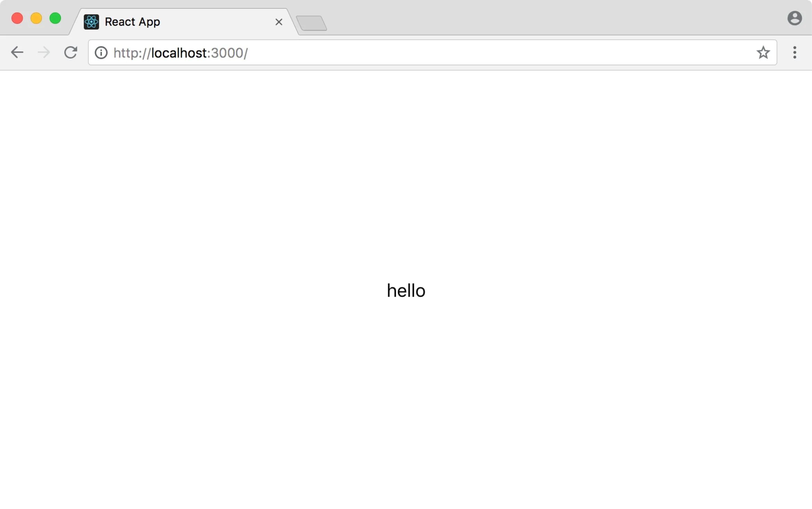Click the React App tab label
The width and height of the screenshot is (812, 509).
132,21
